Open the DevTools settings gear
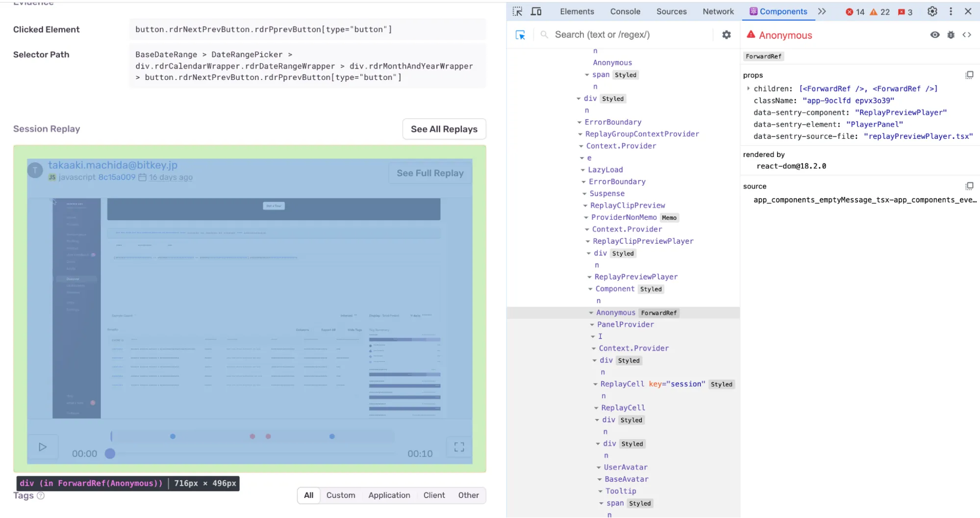This screenshot has height=518, width=980. pos(932,11)
